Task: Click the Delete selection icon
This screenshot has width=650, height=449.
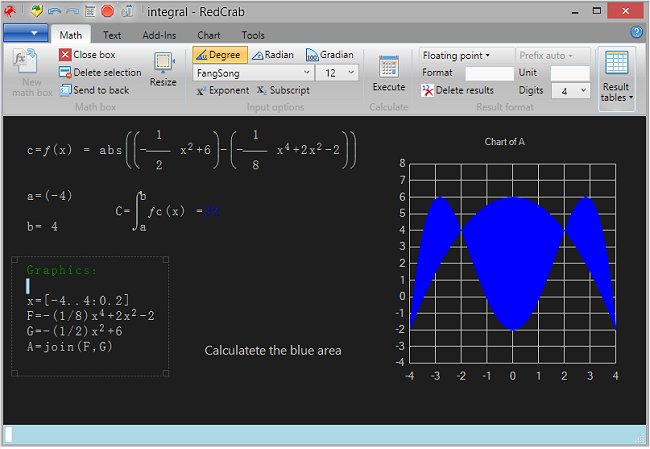Action: click(x=65, y=73)
